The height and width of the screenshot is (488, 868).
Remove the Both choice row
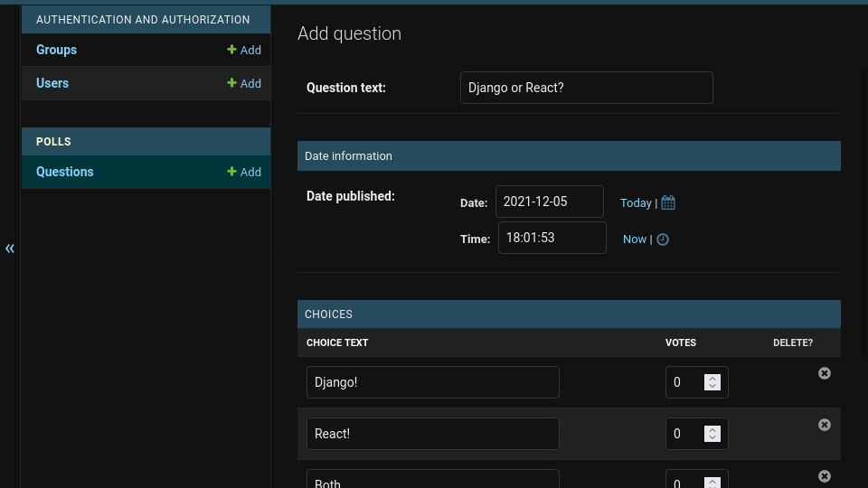click(825, 476)
